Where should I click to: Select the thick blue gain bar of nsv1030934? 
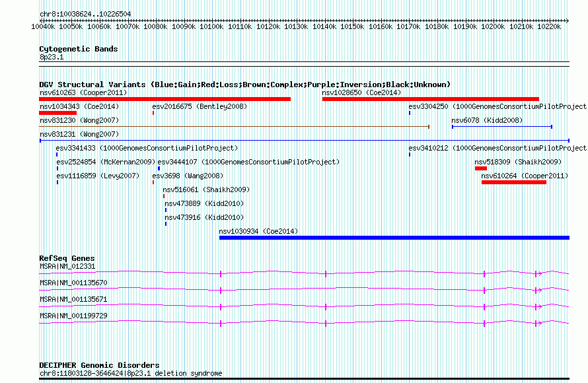tap(394, 238)
